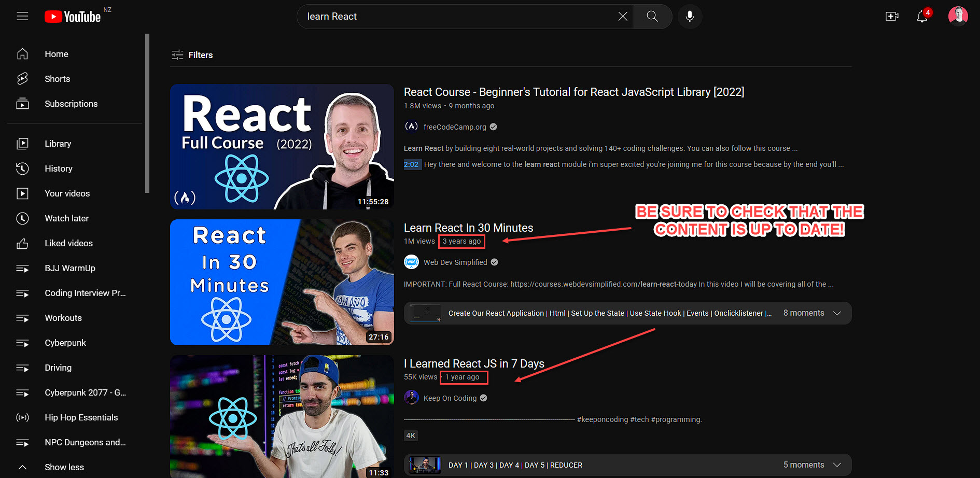
Task: Click the Subscriptions icon
Action: click(22, 104)
